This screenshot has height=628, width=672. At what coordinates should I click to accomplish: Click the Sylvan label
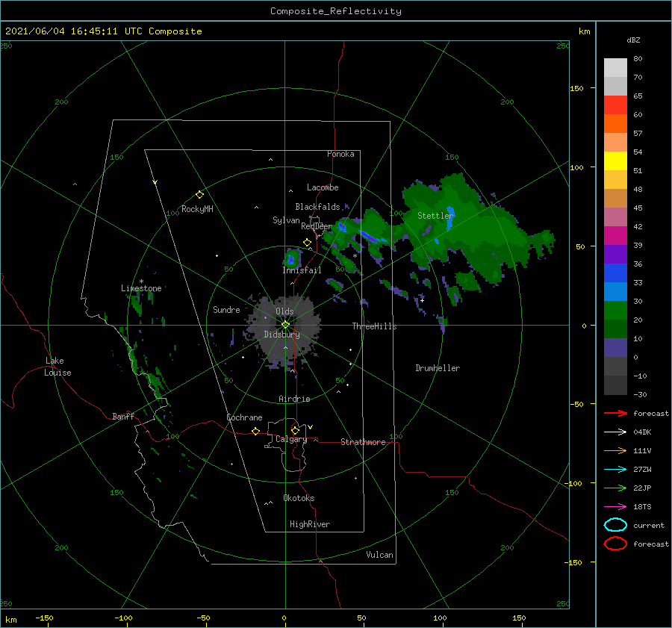pyautogui.click(x=286, y=220)
